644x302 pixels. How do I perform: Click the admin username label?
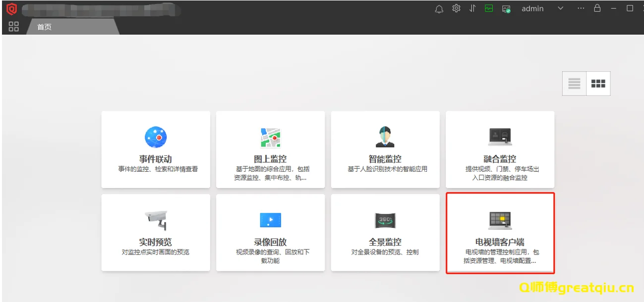tap(532, 8)
